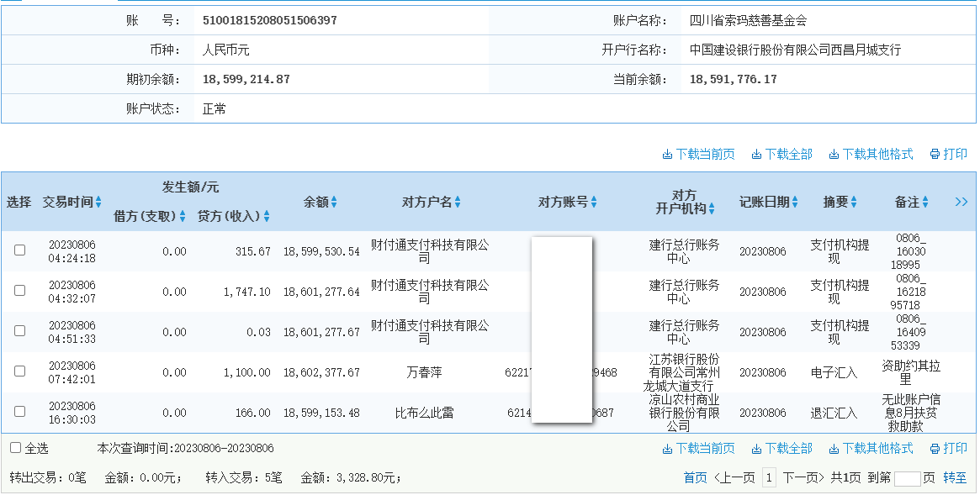This screenshot has height=495, width=980.
Task: Click the 18,599,214.87 opening balance value
Action: pyautogui.click(x=246, y=79)
